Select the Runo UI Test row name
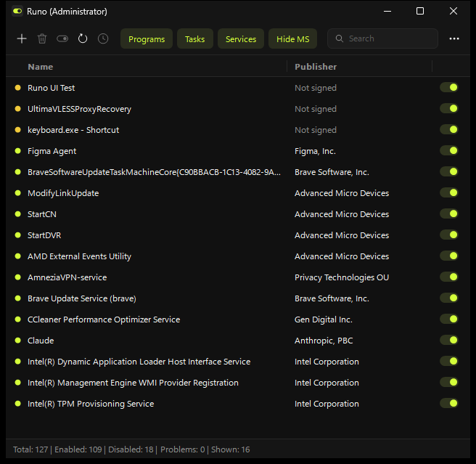This screenshot has height=464, width=476. 51,88
